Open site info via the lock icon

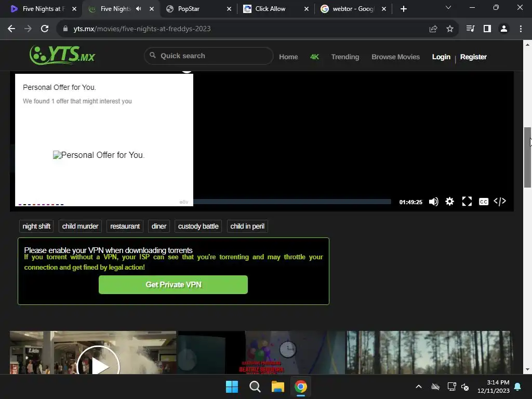pos(65,29)
